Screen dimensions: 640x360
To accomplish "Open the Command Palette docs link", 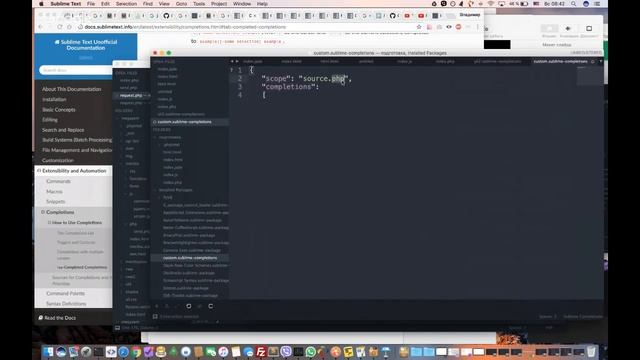I will pyautogui.click(x=65, y=293).
